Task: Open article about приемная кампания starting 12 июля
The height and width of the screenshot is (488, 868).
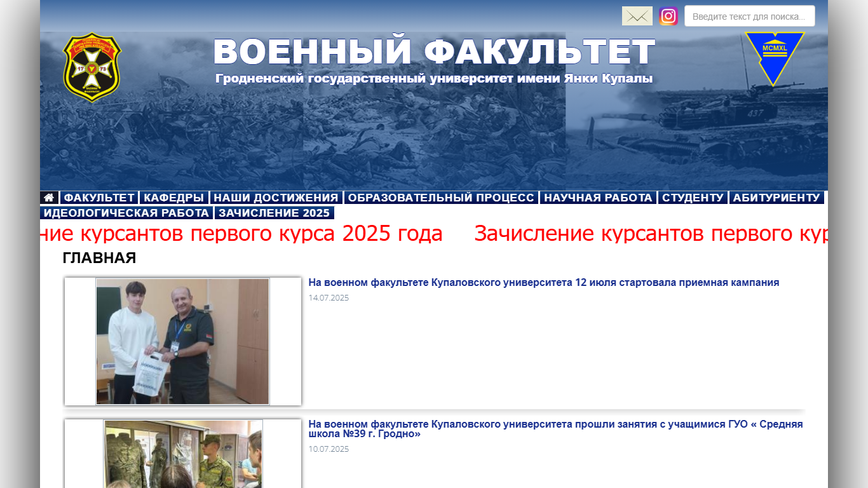Action: point(544,283)
